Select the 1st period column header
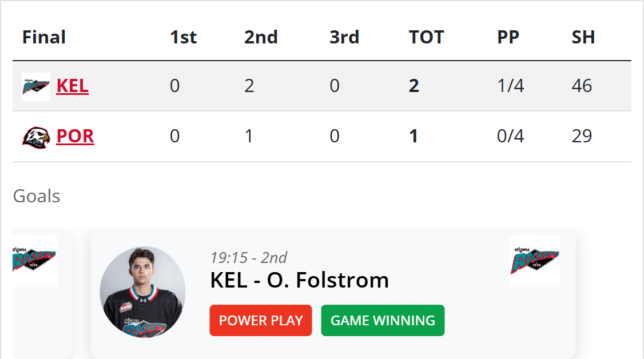 click(183, 37)
